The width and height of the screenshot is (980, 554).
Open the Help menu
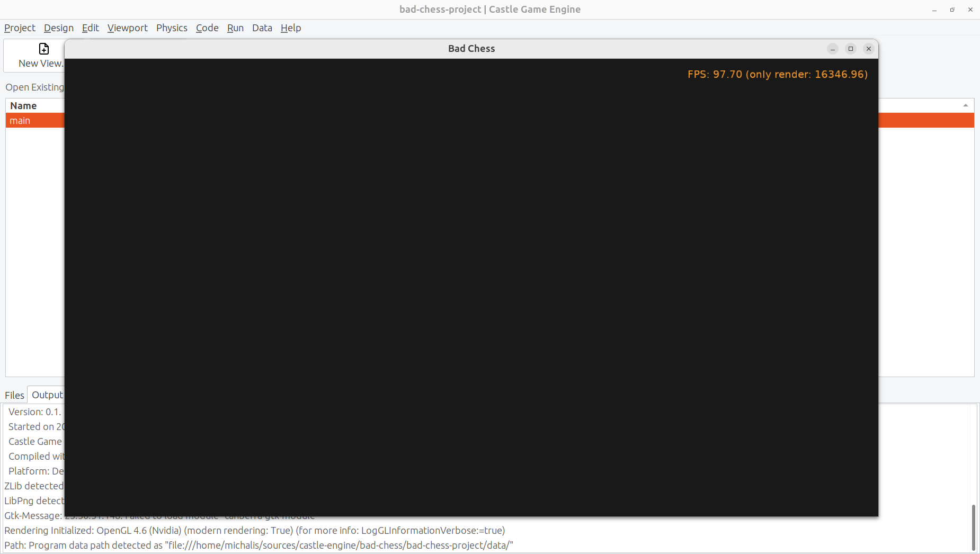point(291,28)
